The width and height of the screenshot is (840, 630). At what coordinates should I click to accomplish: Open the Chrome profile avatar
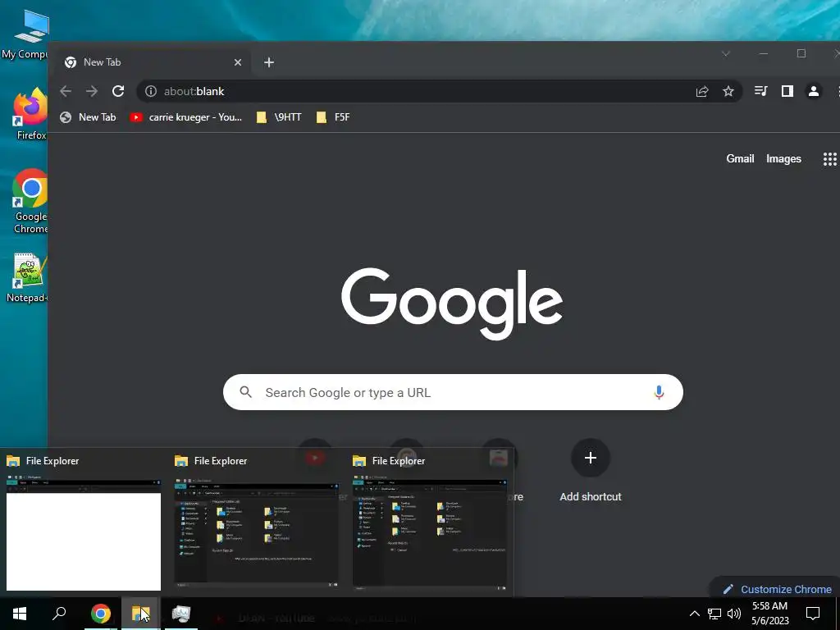pyautogui.click(x=813, y=91)
